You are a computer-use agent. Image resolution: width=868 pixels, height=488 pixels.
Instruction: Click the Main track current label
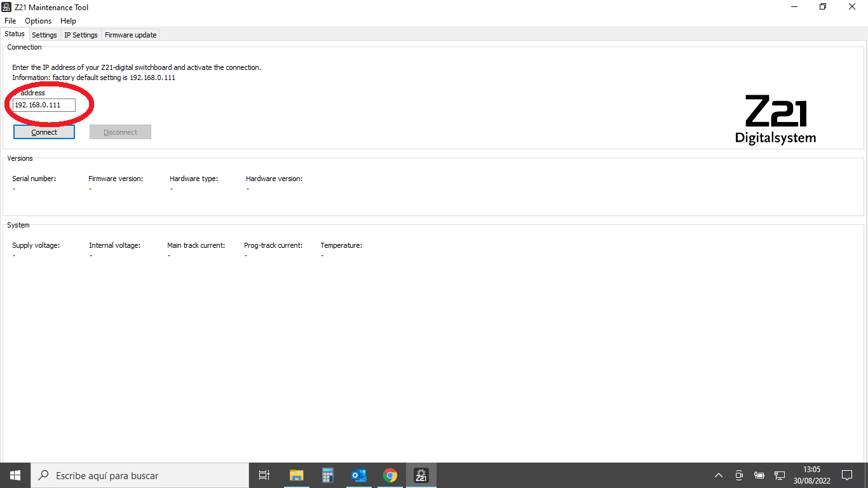[x=196, y=245]
